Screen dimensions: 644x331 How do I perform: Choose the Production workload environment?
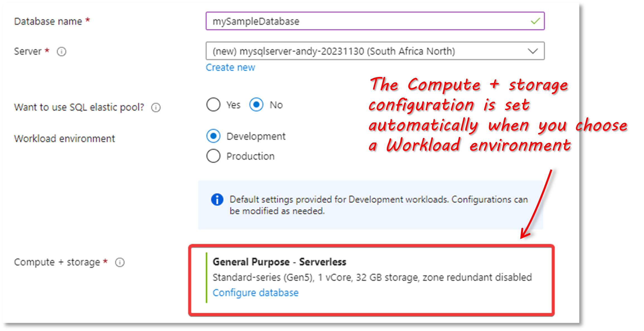(x=213, y=156)
